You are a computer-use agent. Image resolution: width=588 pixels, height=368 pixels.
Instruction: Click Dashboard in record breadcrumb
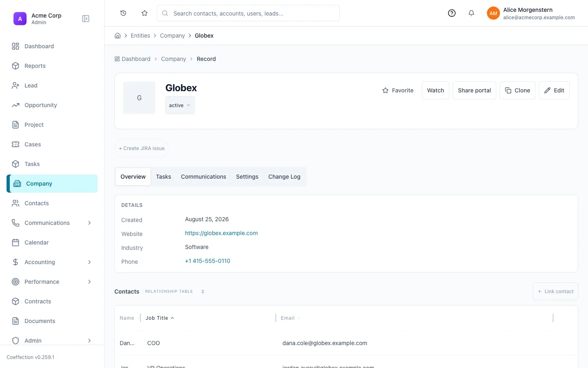point(132,59)
